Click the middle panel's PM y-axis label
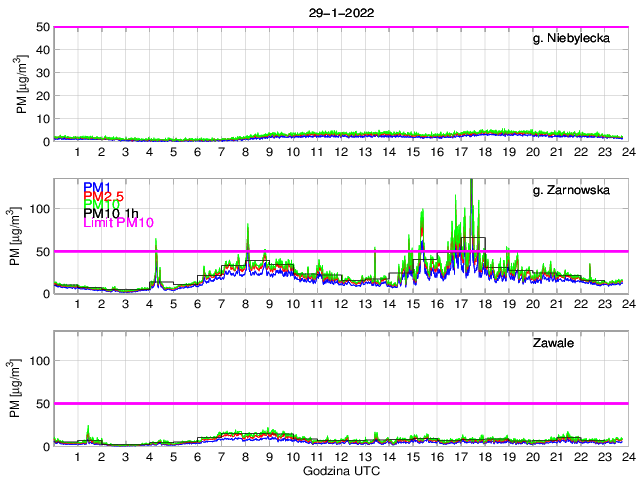The width and height of the screenshot is (640, 480). pos(23,236)
